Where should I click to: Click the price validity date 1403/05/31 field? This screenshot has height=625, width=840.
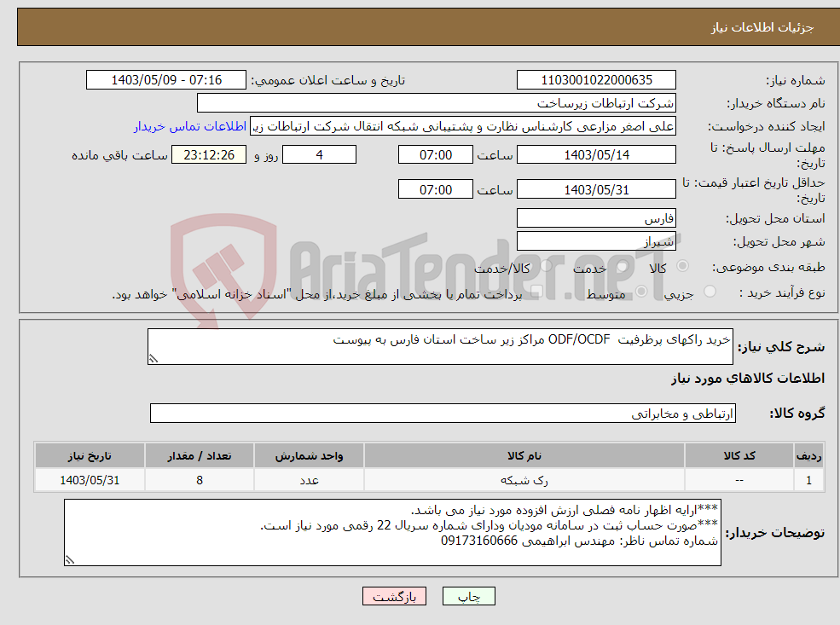coord(596,189)
